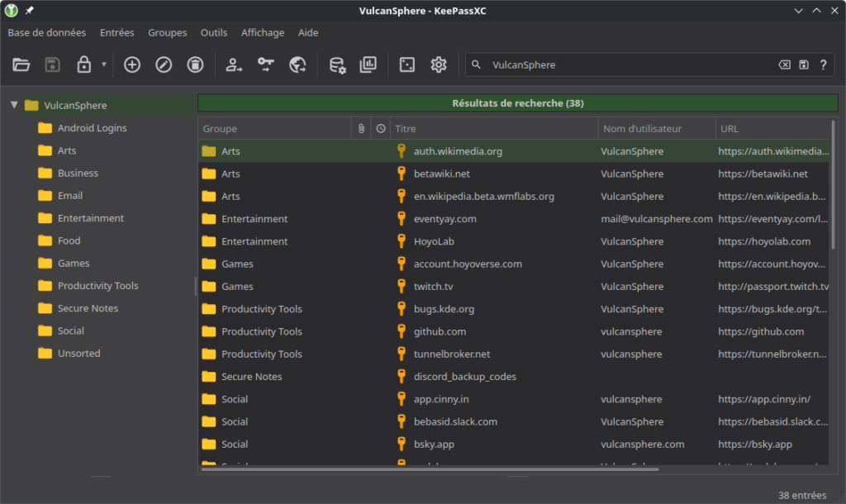
Task: Open application settings gear icon
Action: (439, 64)
